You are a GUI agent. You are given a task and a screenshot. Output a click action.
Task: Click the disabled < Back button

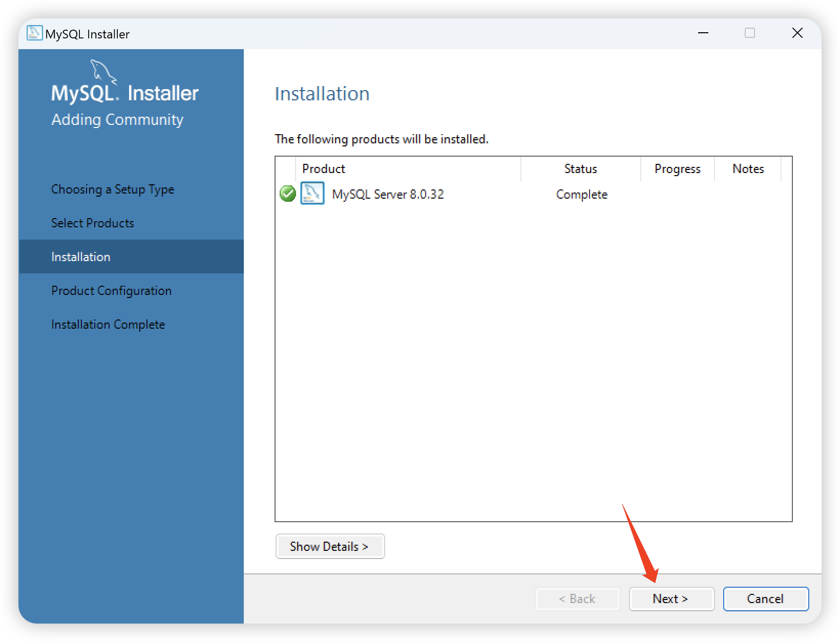coord(578,598)
